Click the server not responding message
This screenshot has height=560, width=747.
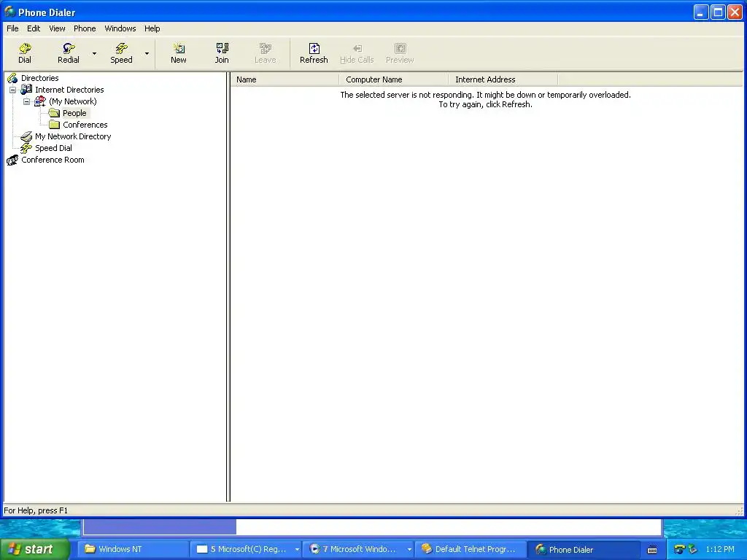tap(485, 99)
